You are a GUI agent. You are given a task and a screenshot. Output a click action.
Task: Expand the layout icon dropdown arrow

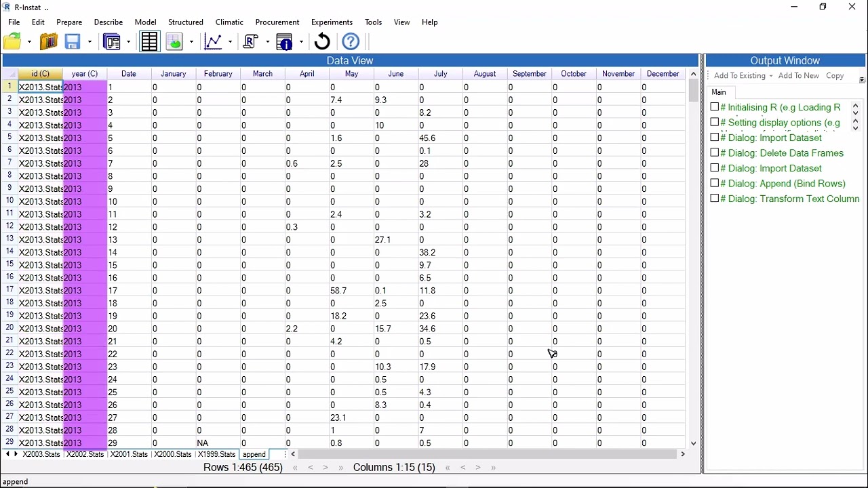128,42
